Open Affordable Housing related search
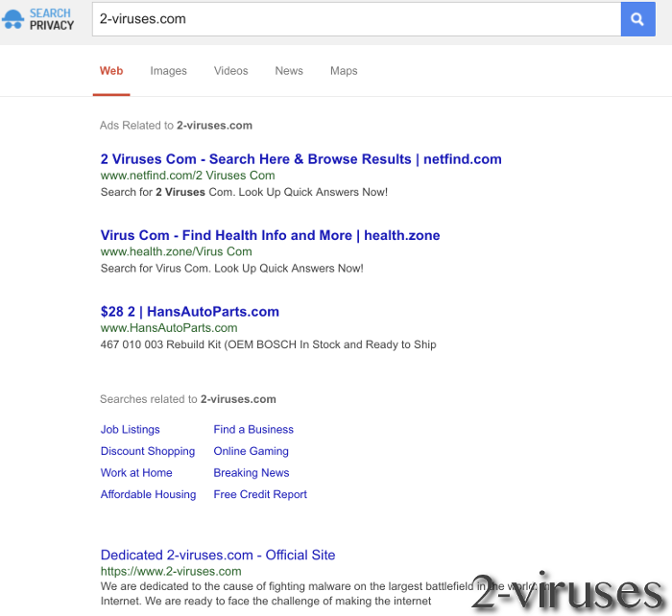Viewport: 672px width, 616px height. tap(148, 495)
